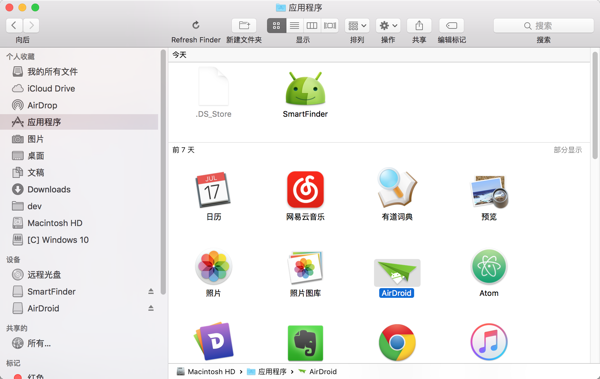Select 远程光盘 in sidebar devices

79,274
